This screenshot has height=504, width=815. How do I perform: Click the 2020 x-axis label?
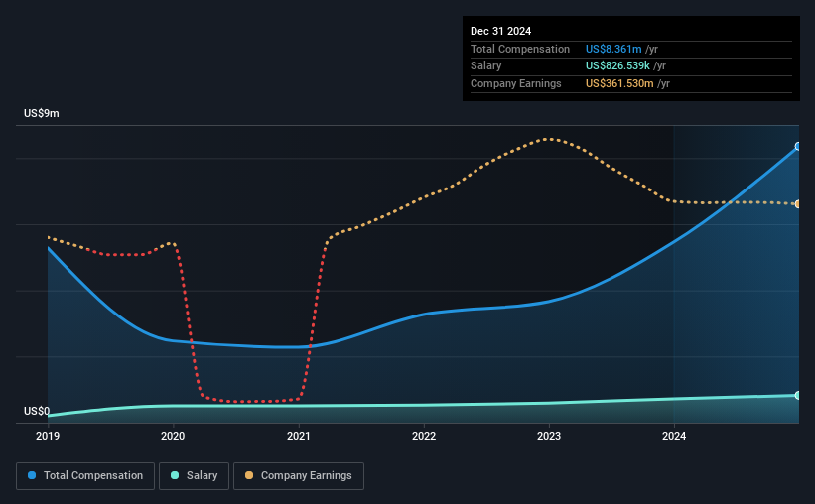[x=173, y=436]
